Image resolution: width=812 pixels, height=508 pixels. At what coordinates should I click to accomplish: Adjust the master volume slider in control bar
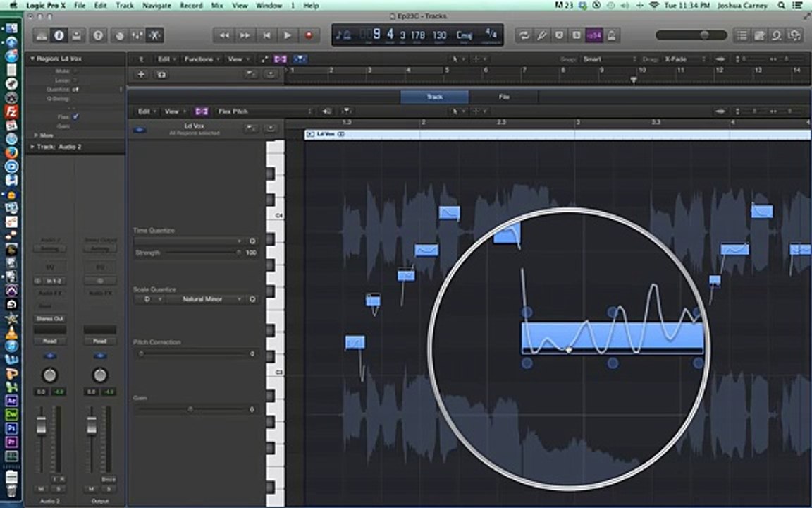click(x=691, y=35)
